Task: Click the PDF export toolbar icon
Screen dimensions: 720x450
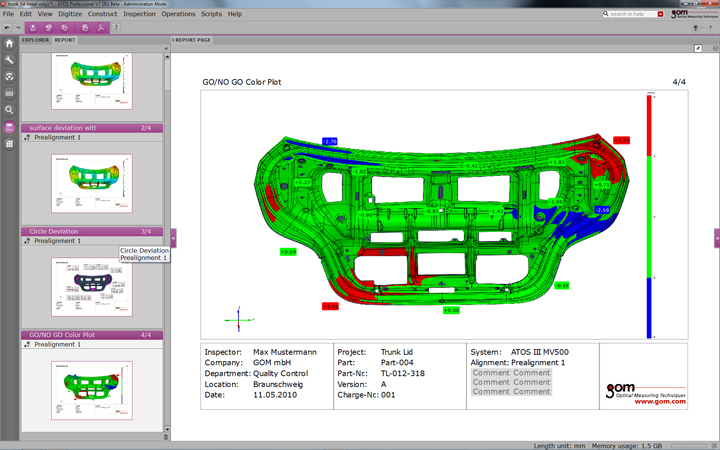Action: tap(99, 28)
